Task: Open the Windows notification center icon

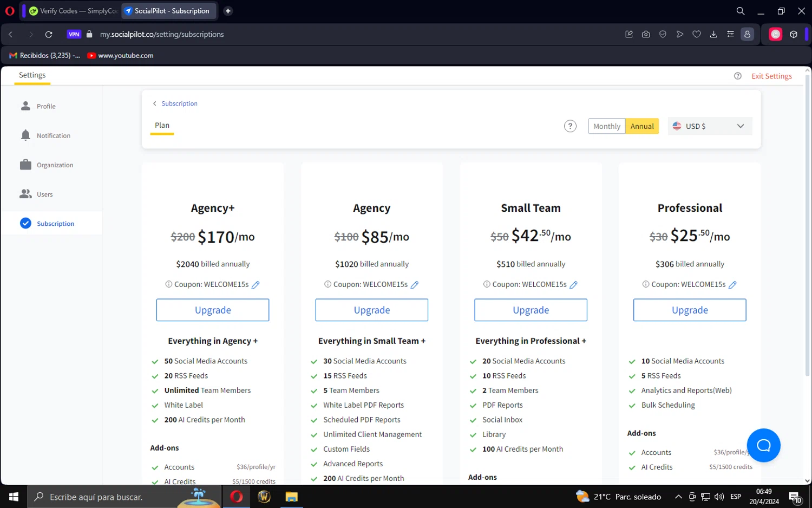Action: (795, 497)
